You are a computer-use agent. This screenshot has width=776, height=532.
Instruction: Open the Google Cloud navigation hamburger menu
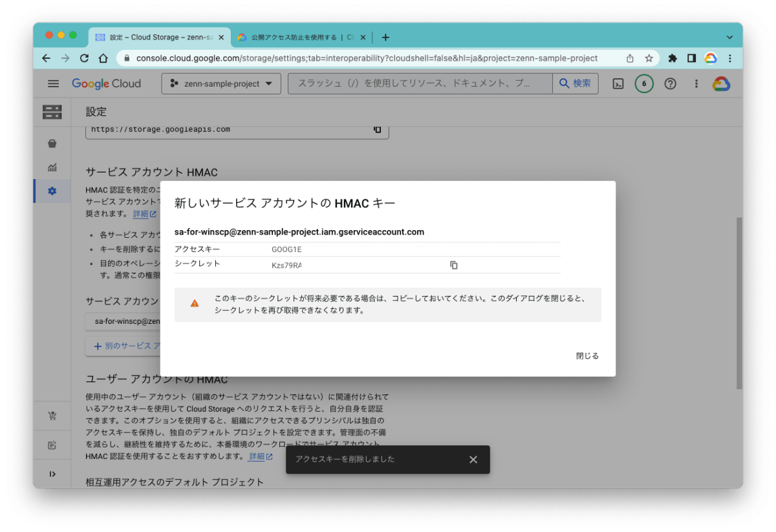(x=53, y=83)
